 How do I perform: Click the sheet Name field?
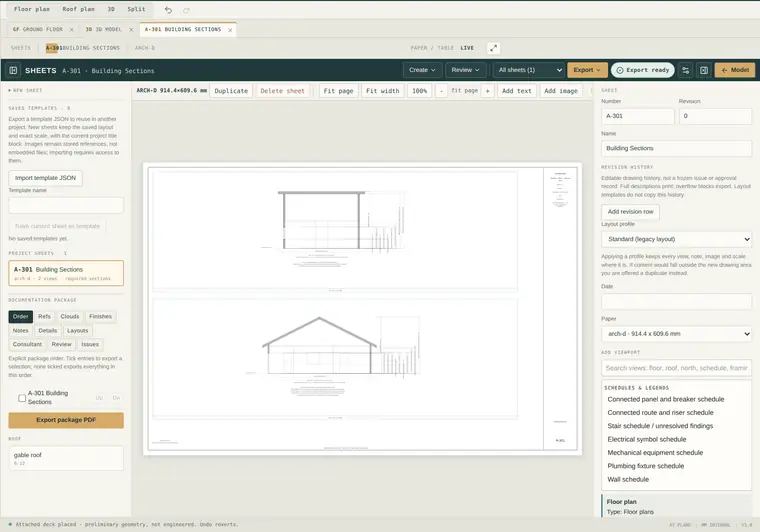tap(677, 148)
